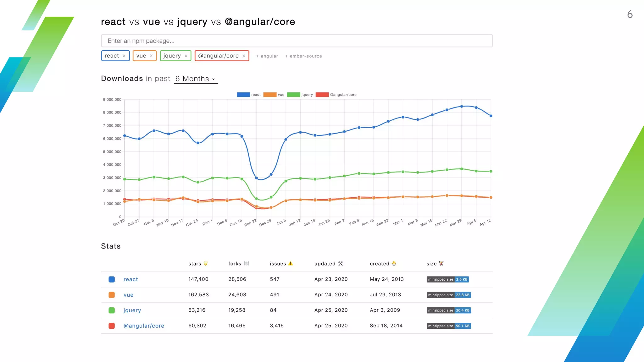Open the 6 Months period dropdown

click(196, 79)
